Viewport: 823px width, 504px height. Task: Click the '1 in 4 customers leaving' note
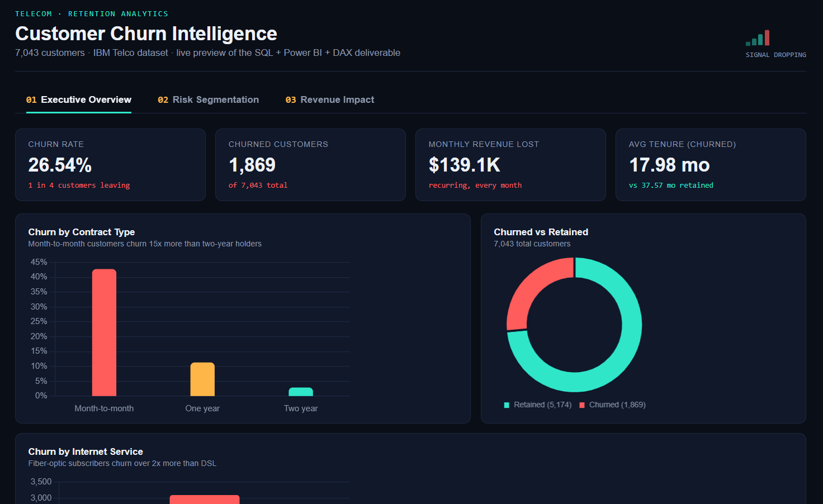coord(79,185)
